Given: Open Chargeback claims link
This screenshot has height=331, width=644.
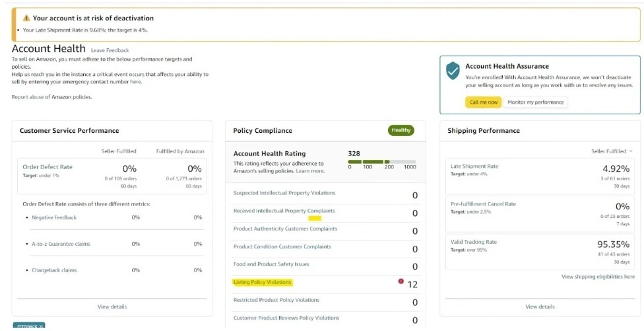Looking at the screenshot, I should (x=54, y=270).
